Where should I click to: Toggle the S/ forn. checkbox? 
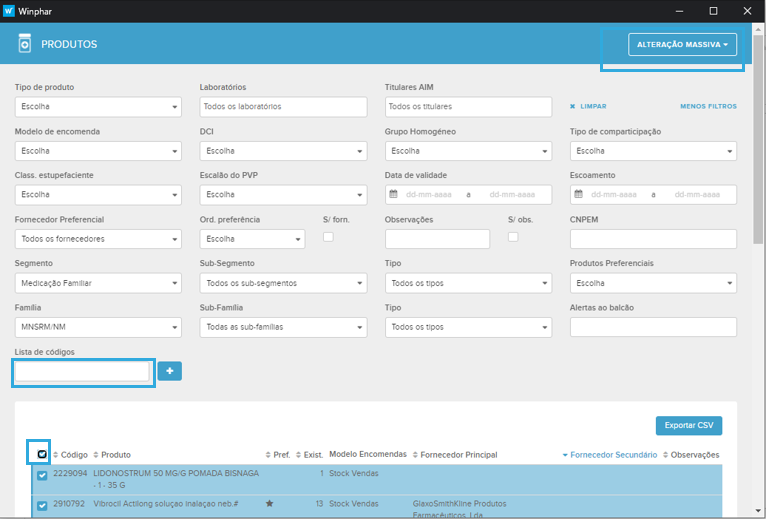pyautogui.click(x=328, y=237)
